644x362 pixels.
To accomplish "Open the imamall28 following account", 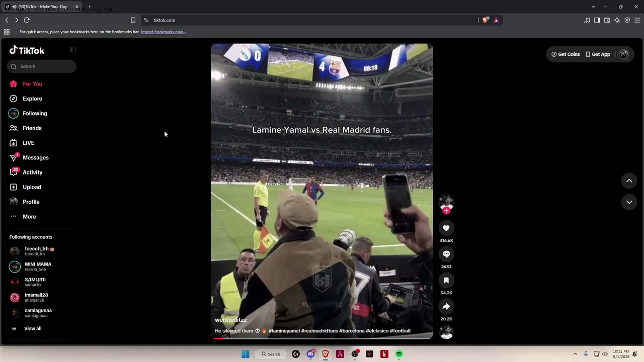I will [x=41, y=298].
